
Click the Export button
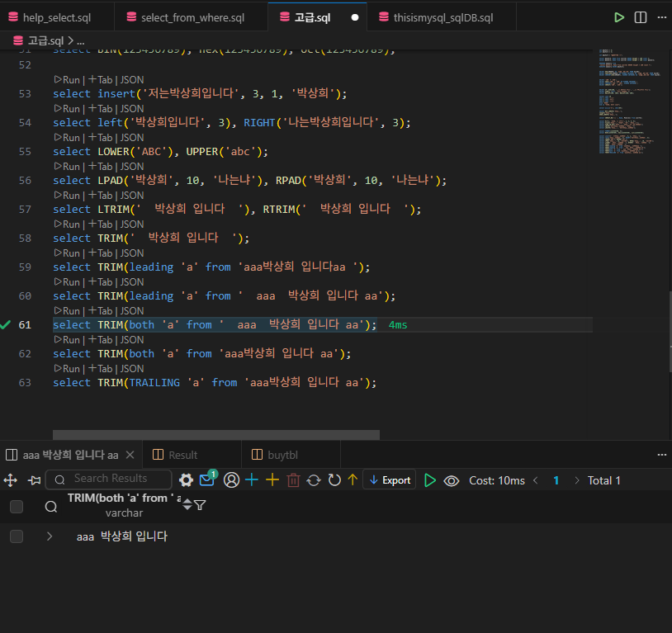(389, 480)
